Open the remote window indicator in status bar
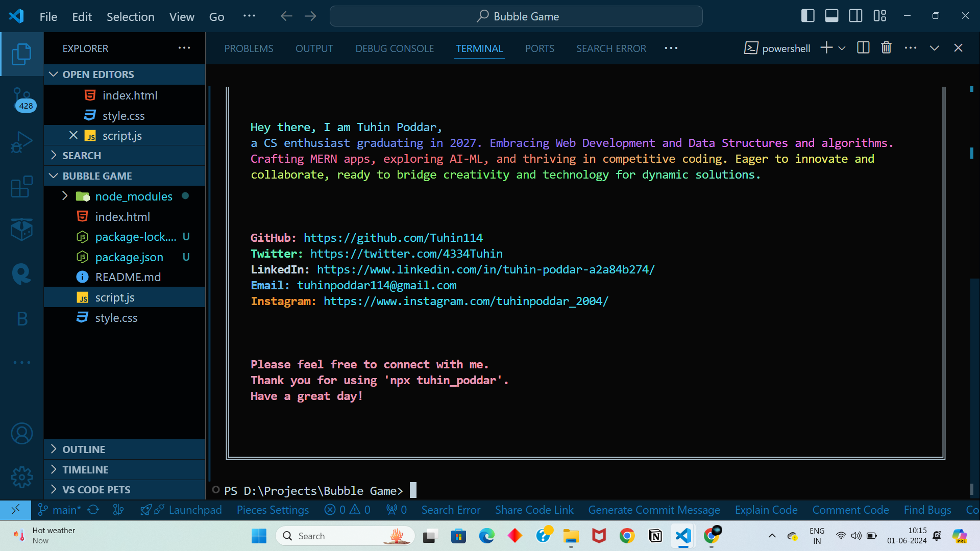Screen dimensions: 980x551 point(15,510)
